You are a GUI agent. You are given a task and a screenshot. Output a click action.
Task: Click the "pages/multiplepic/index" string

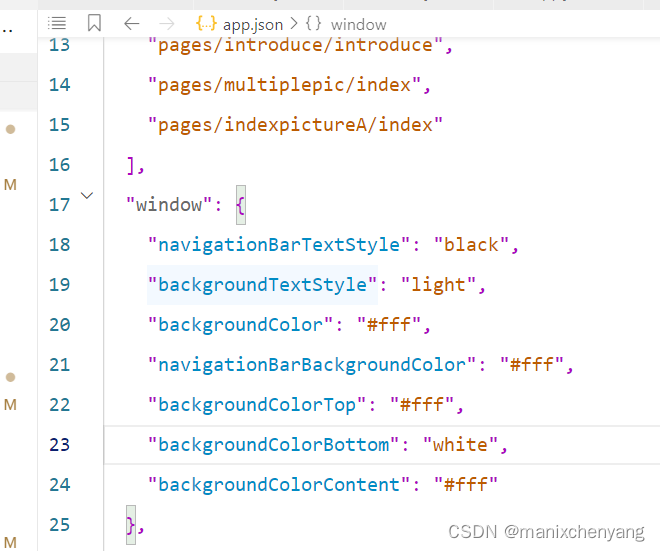click(x=284, y=85)
